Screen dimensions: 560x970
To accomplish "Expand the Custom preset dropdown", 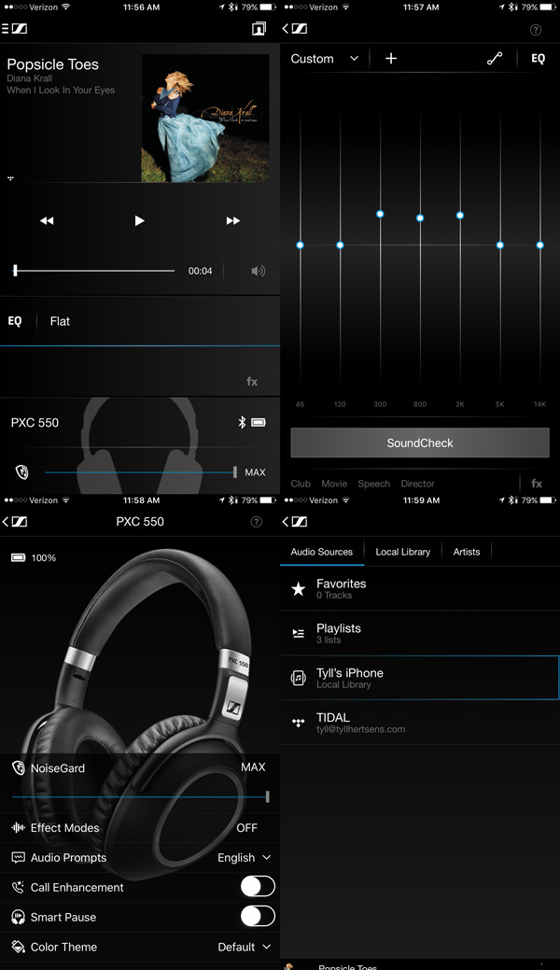I will click(x=324, y=59).
